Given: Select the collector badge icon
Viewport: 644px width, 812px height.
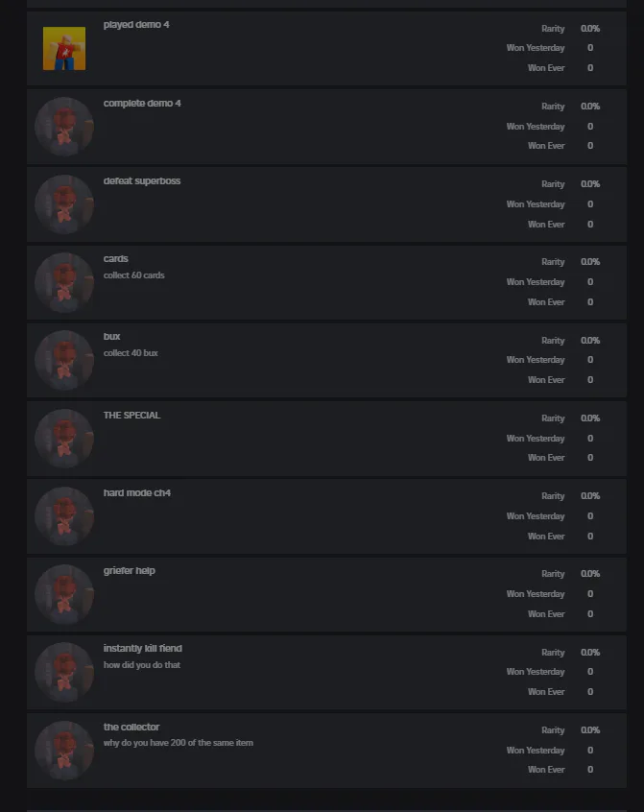Looking at the screenshot, I should (64, 751).
